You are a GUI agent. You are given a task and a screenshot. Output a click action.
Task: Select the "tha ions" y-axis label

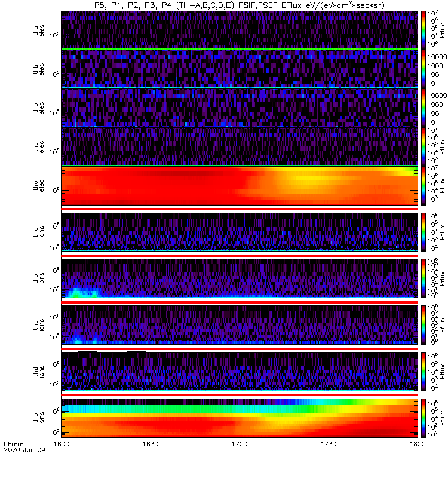point(38,232)
